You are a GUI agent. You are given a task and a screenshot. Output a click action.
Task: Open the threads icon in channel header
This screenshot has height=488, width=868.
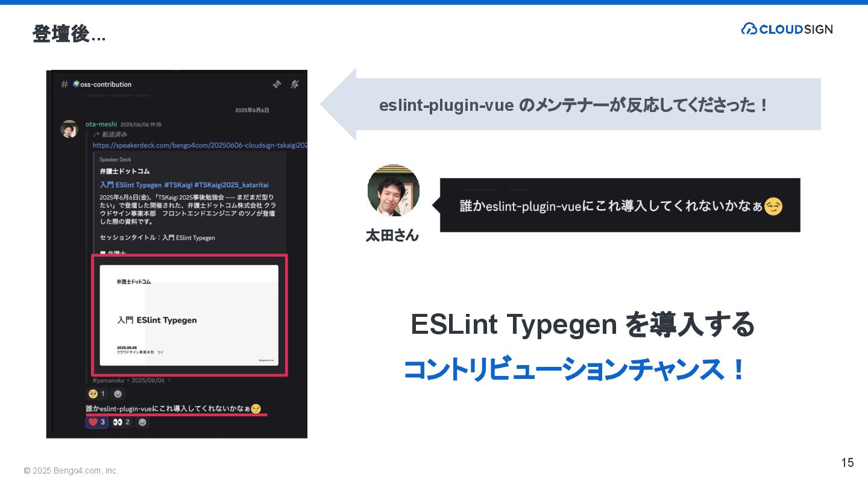[x=277, y=84]
